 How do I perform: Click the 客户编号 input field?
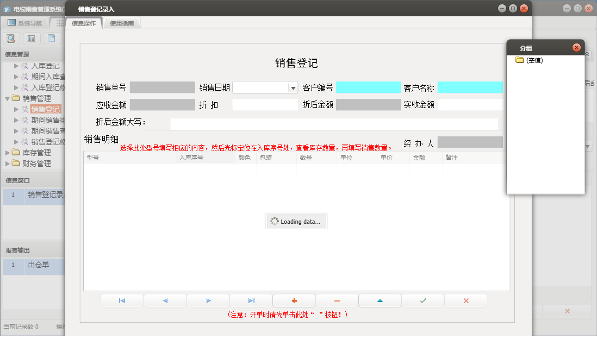coord(370,87)
